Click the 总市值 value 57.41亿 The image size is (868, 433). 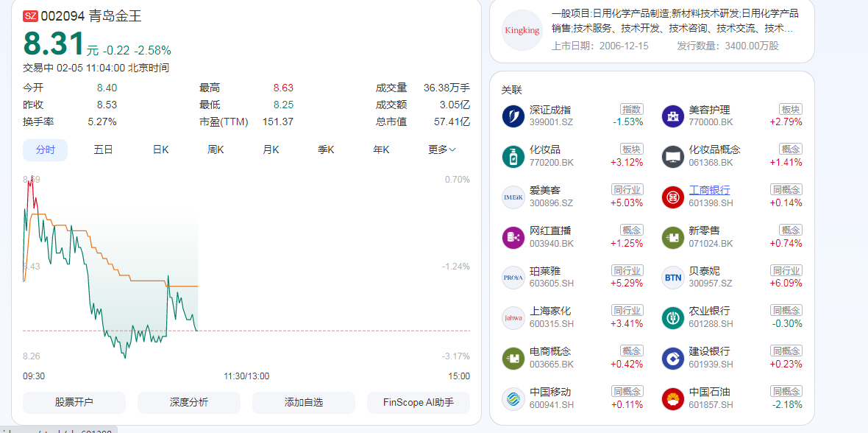click(x=452, y=122)
